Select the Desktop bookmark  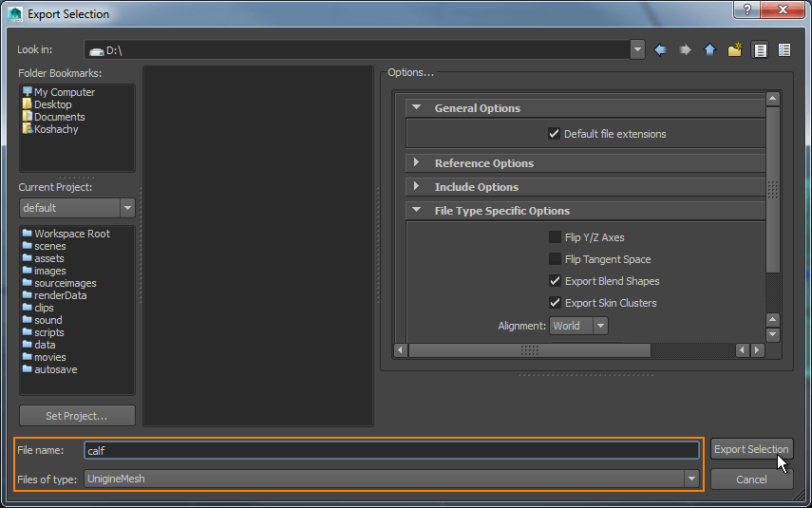[x=52, y=104]
